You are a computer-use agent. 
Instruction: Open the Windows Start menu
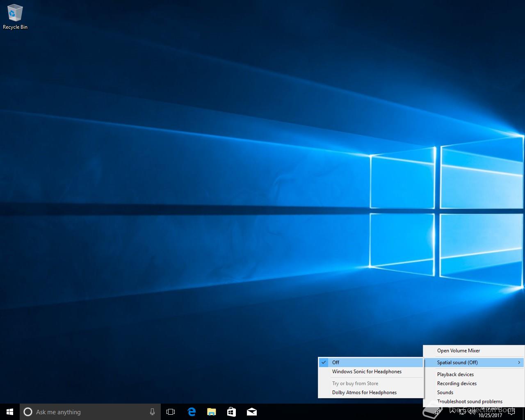point(10,412)
